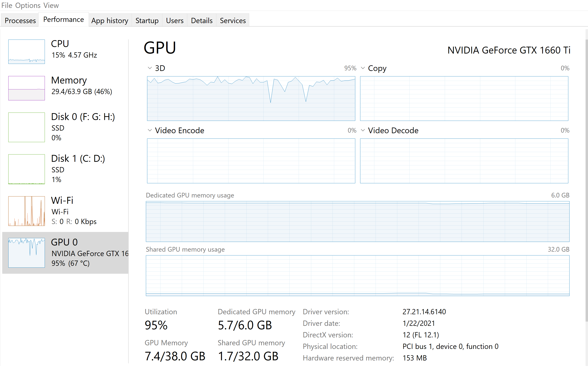Click the 15% 4.57 GHz CPU text
The height and width of the screenshot is (368, 588).
pos(74,55)
